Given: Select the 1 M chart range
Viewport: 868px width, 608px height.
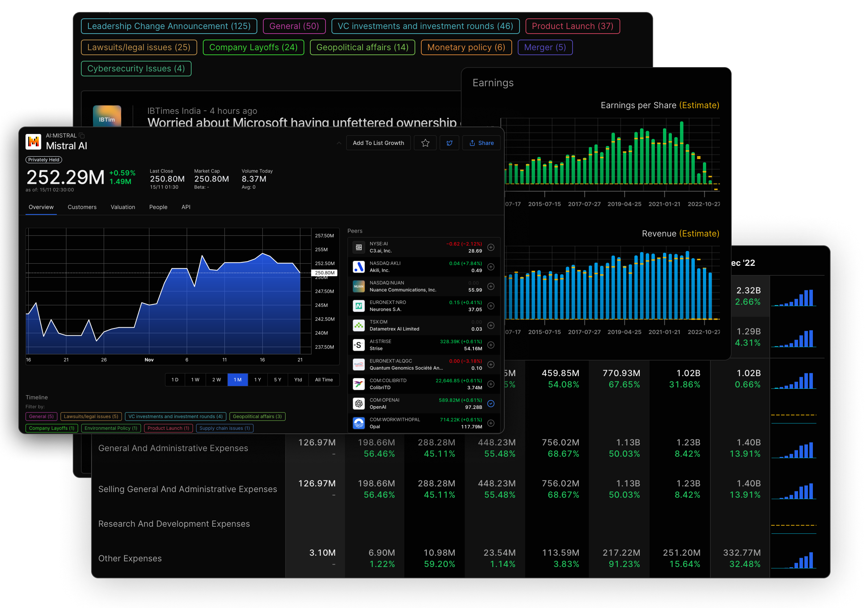Looking at the screenshot, I should 238,380.
